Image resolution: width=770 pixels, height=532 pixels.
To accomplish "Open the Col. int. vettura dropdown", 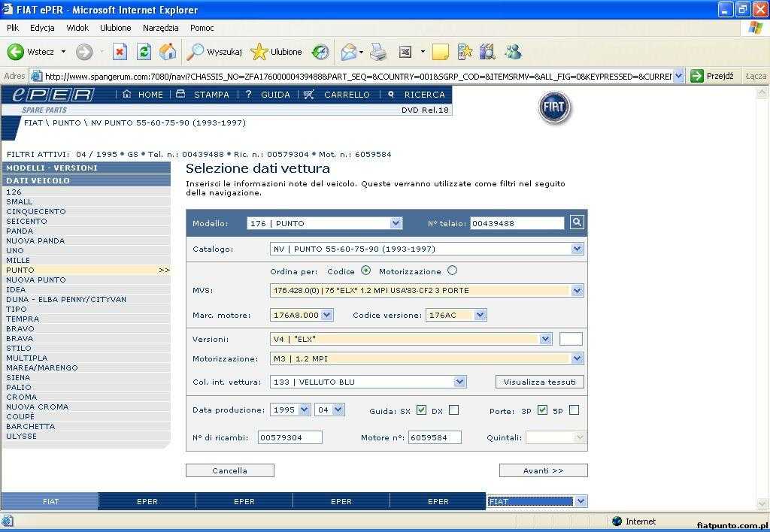I will (x=459, y=382).
